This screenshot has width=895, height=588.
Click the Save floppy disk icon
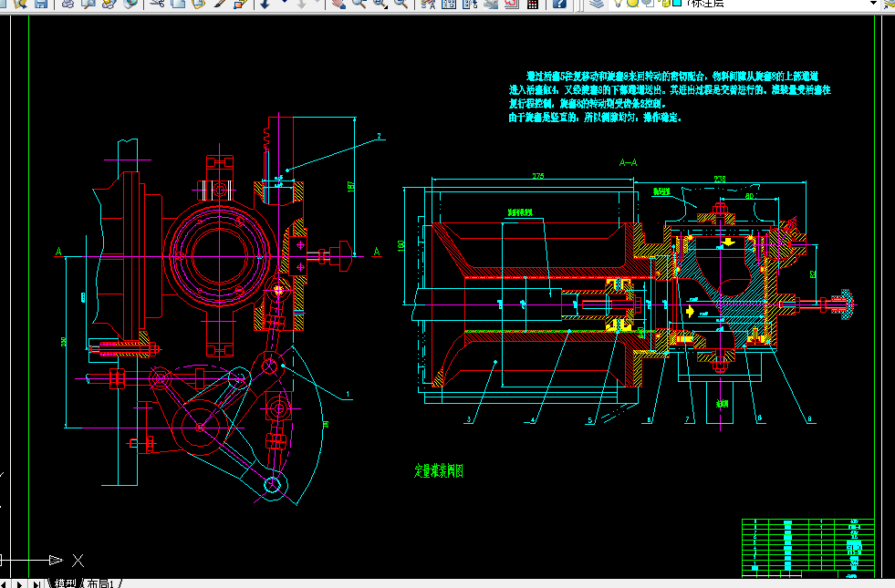[40, 4]
